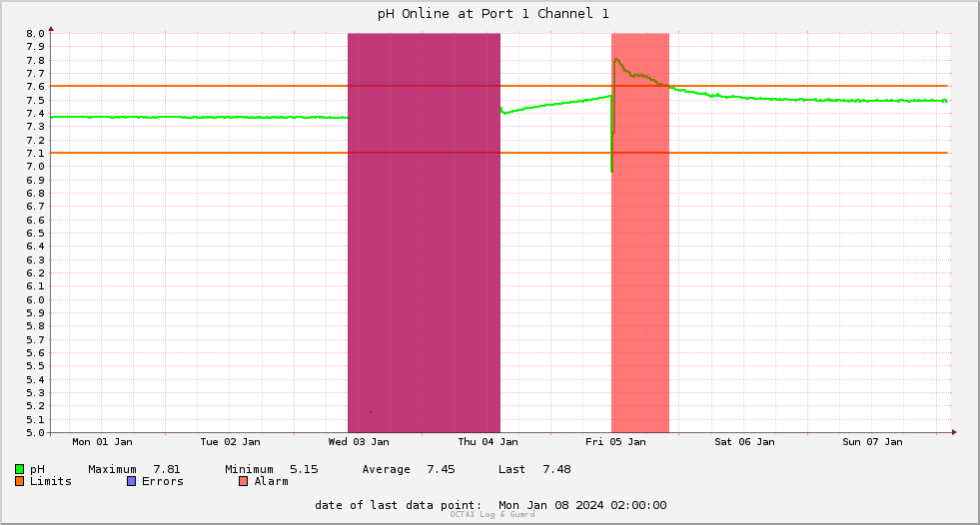Click the 'Average 7.45' statistic
Screen dimensions: 980x525
click(x=409, y=469)
